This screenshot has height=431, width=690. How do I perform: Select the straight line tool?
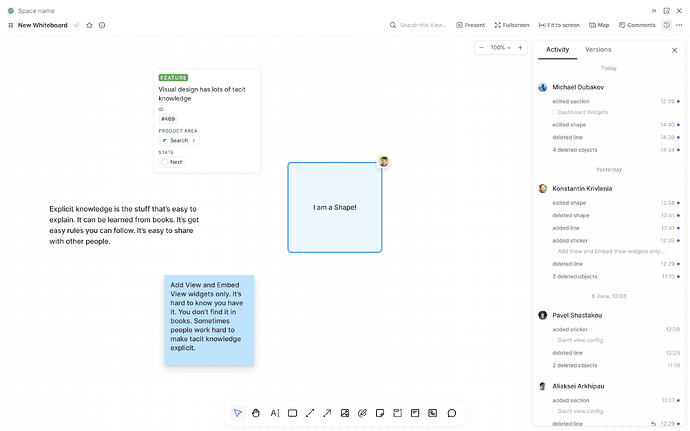(310, 413)
